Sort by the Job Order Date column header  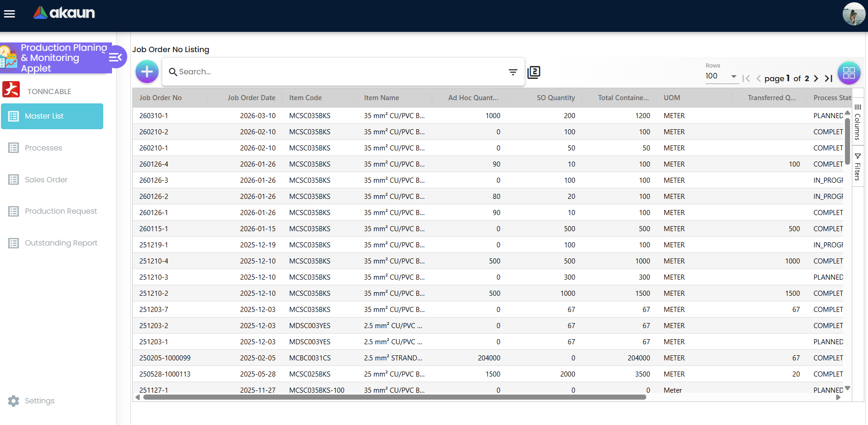click(251, 98)
